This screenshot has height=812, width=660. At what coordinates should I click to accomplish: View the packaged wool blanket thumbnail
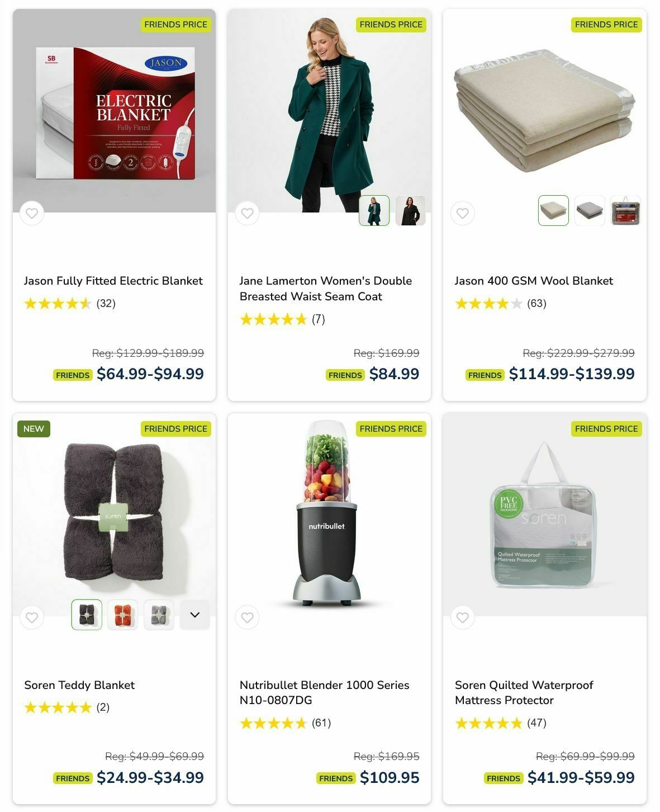point(625,210)
